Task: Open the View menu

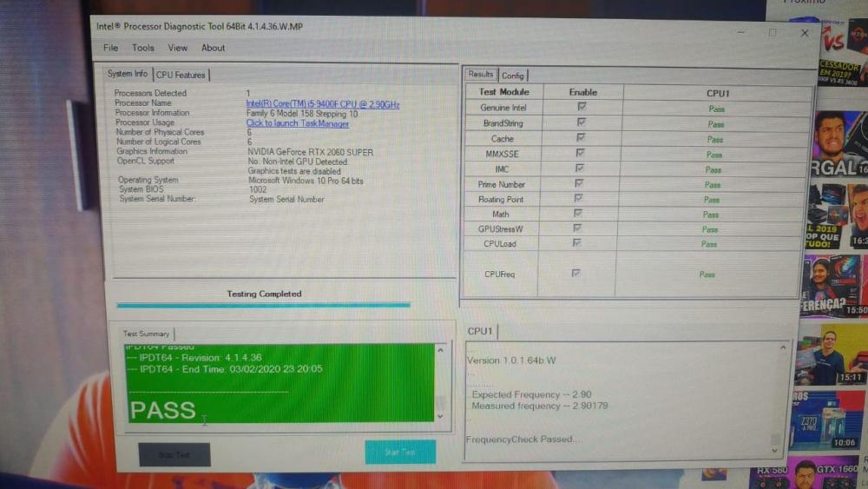Action: point(178,48)
